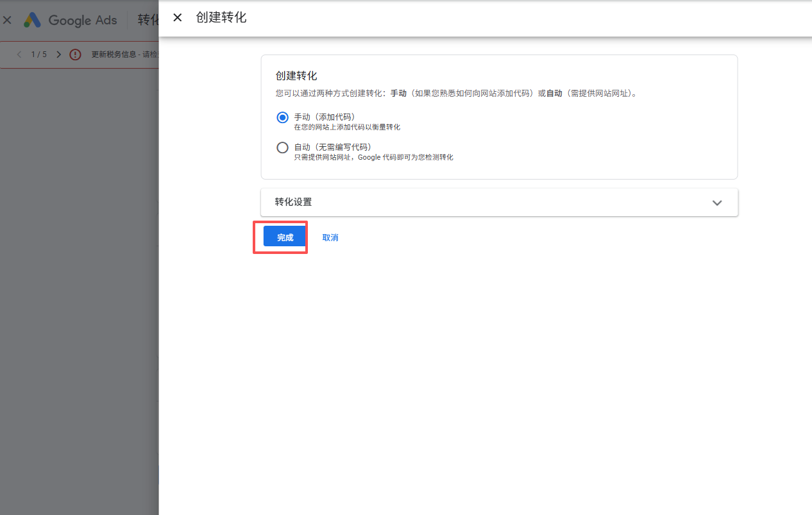Click the 1 / 5 notification counter
Viewport: 812px width, 515px height.
tap(39, 55)
